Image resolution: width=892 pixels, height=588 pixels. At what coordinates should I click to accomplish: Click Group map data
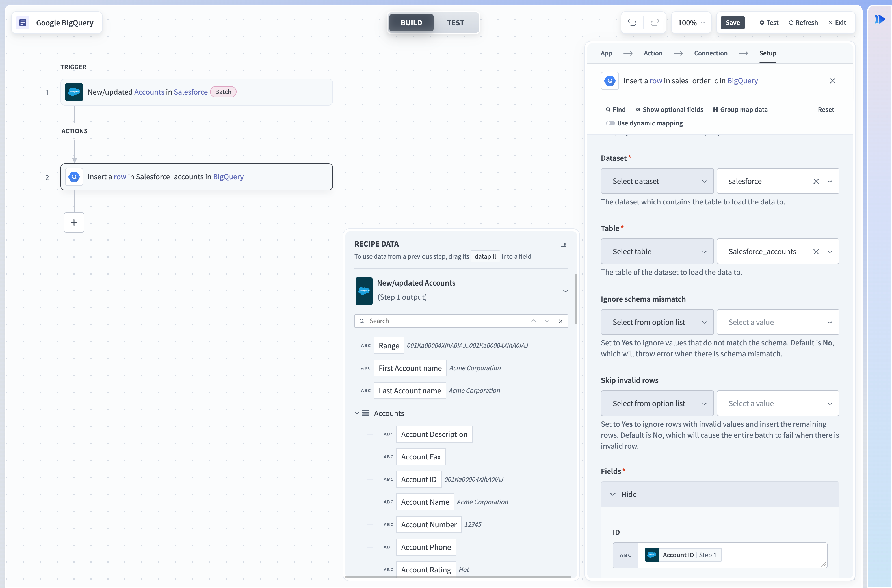coord(740,110)
